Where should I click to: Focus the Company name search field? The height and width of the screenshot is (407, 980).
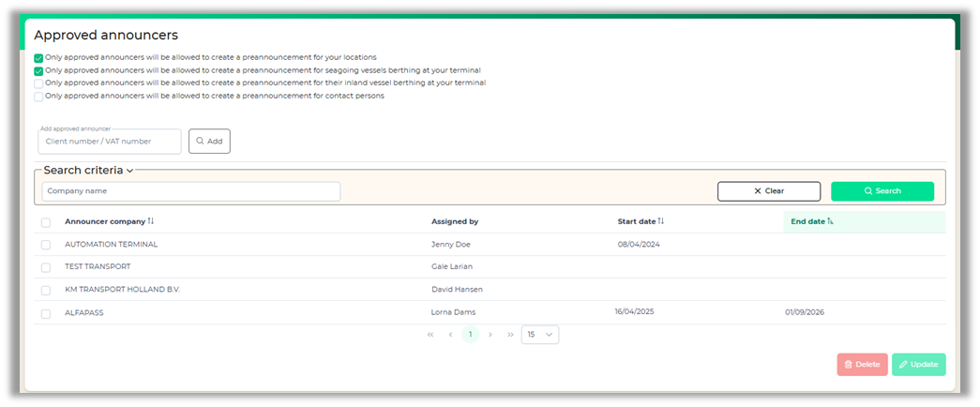tap(191, 191)
